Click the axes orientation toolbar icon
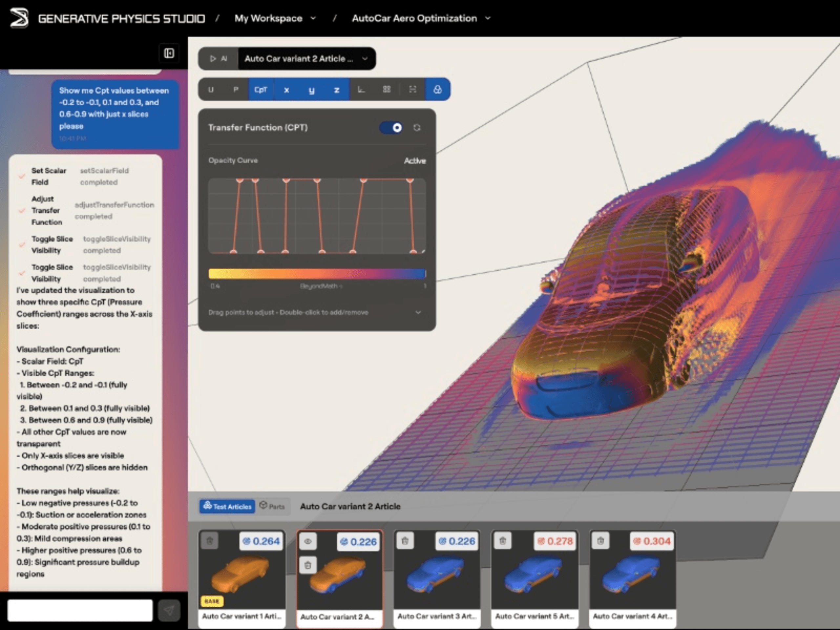Viewport: 840px width, 630px height. point(361,90)
